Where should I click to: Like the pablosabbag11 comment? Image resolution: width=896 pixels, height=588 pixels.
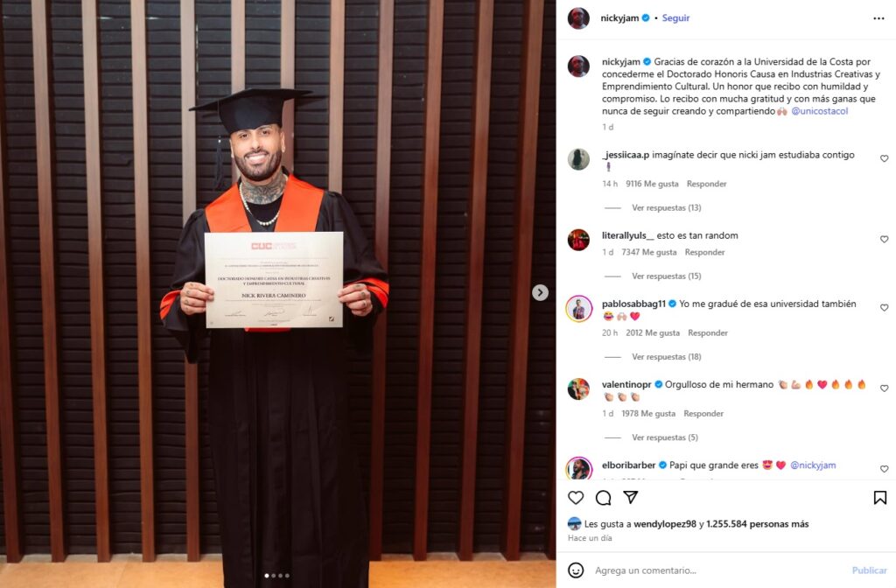884,307
